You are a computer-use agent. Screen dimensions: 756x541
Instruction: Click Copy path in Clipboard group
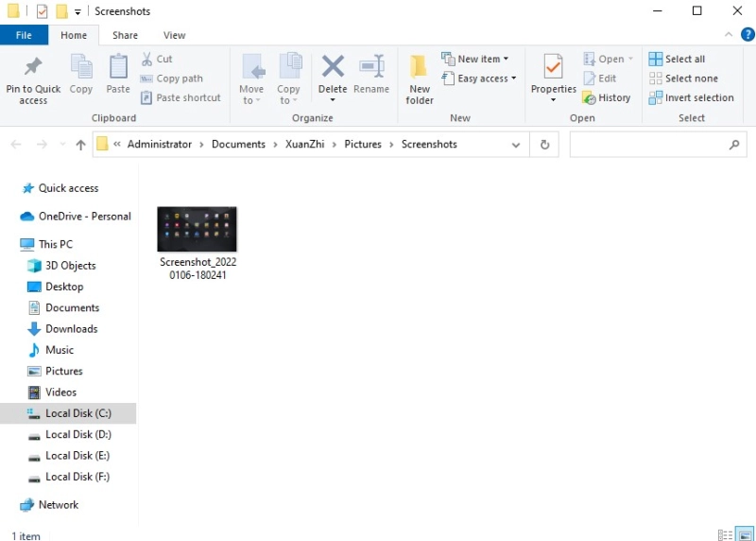(x=172, y=79)
